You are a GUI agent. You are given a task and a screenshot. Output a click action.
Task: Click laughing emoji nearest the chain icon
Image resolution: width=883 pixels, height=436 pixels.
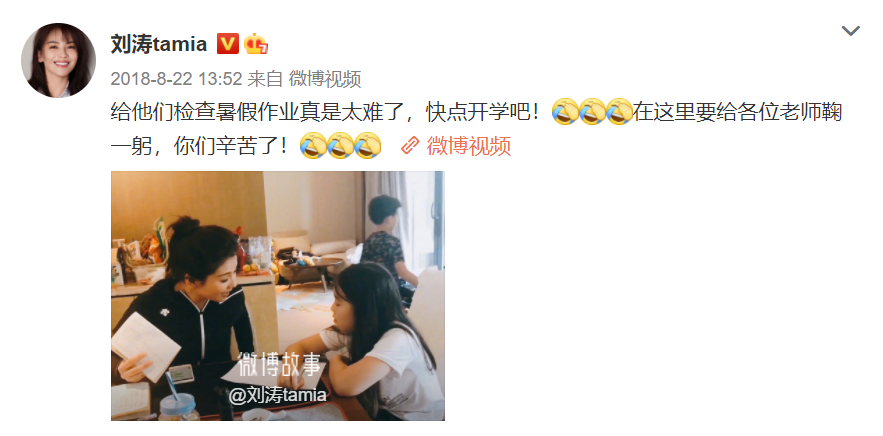pos(367,145)
